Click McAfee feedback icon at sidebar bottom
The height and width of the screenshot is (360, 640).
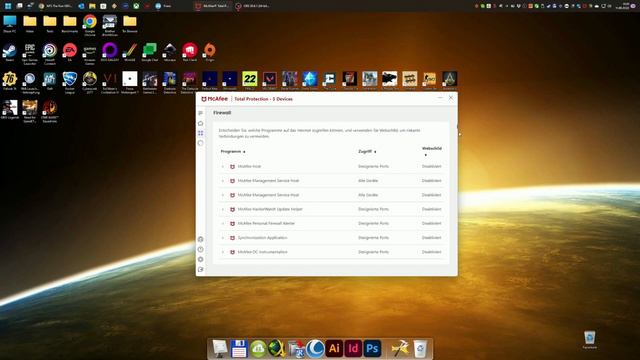[x=200, y=269]
